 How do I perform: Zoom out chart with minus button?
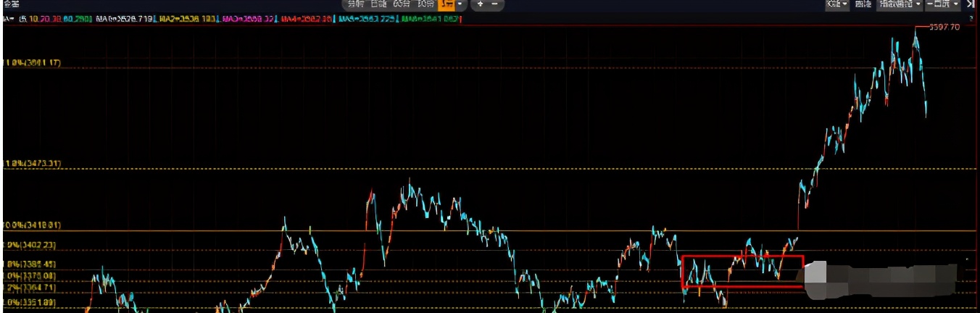pyautogui.click(x=495, y=4)
